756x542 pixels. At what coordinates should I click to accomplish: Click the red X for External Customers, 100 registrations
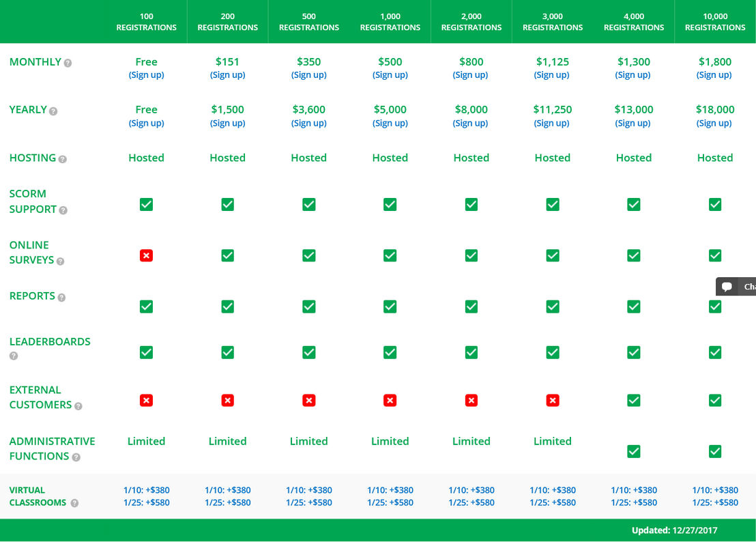click(146, 400)
